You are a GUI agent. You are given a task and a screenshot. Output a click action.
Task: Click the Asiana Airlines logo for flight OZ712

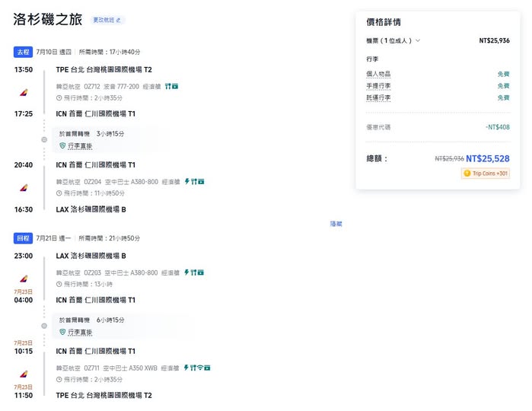[x=24, y=92]
